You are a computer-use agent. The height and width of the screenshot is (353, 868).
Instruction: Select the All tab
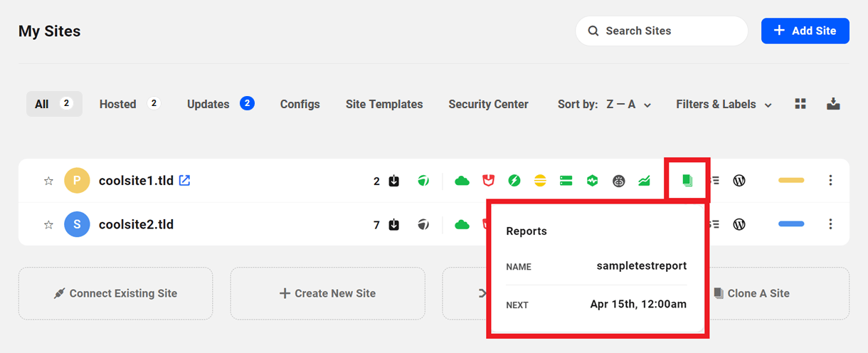pos(54,104)
